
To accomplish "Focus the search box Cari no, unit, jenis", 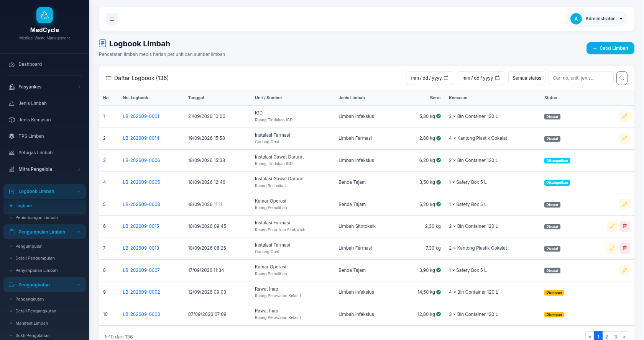I will point(581,78).
